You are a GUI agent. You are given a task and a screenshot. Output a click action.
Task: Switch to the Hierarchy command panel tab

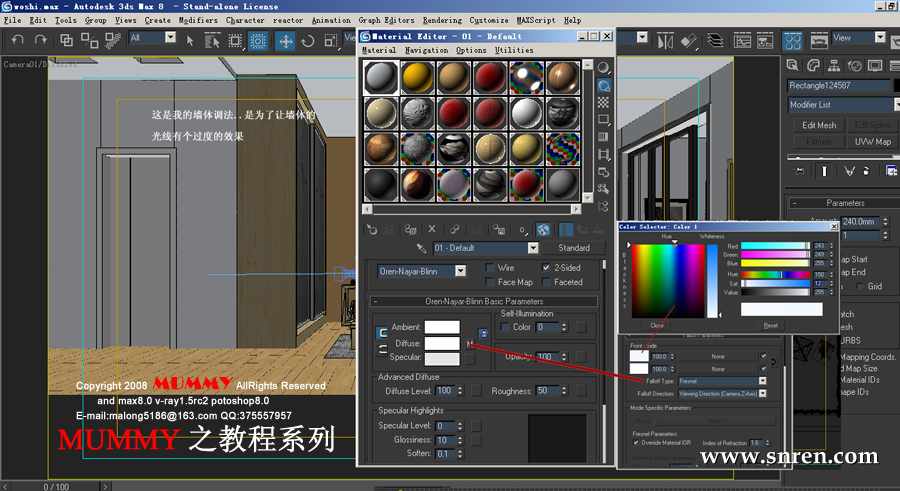(x=834, y=65)
